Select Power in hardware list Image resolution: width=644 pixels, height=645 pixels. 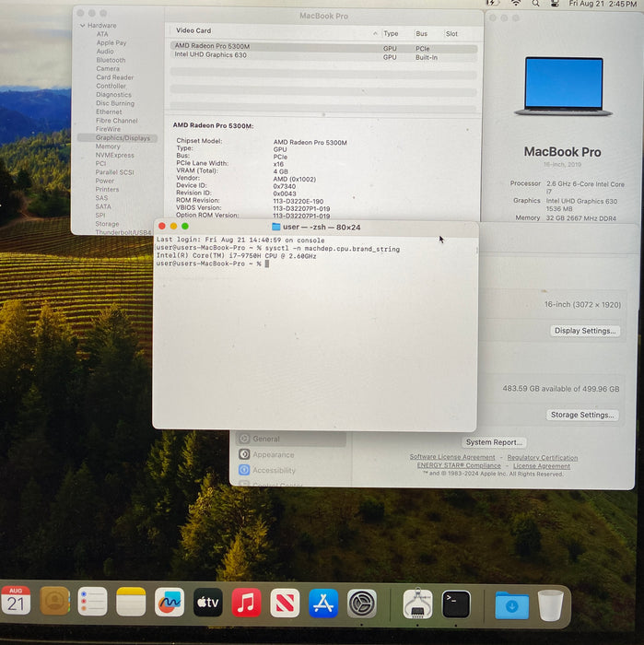coord(105,181)
